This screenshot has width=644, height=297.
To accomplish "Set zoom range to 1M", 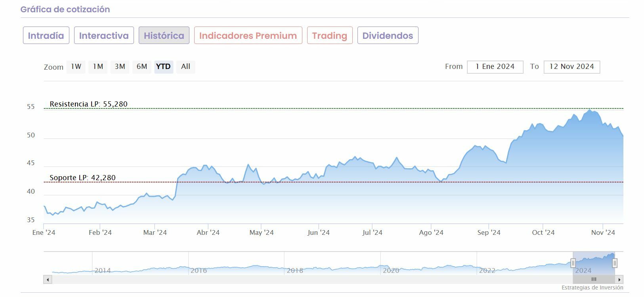I will pos(98,67).
